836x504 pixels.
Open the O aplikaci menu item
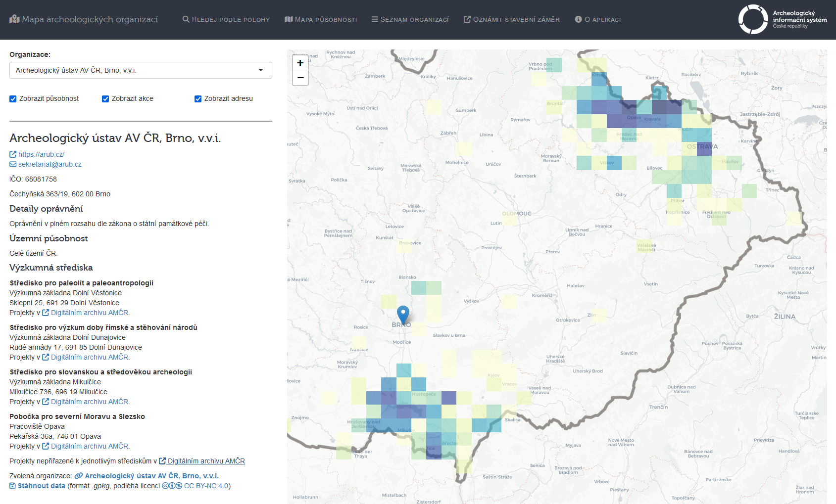click(x=597, y=20)
